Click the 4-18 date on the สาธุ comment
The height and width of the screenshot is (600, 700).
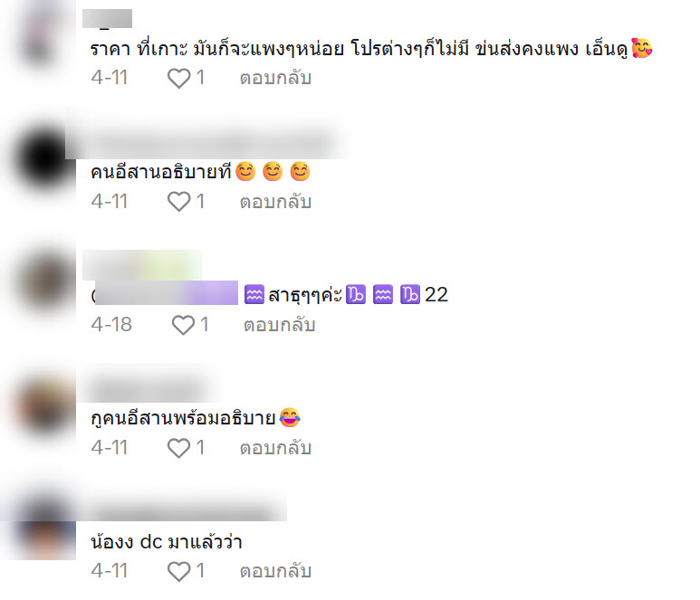pyautogui.click(x=111, y=325)
